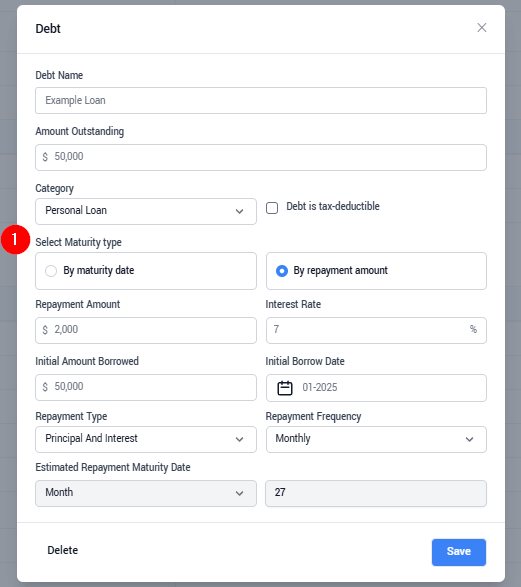Click the Repayment Type chevron arrow
Image resolution: width=521 pixels, height=587 pixels.
tap(240, 440)
